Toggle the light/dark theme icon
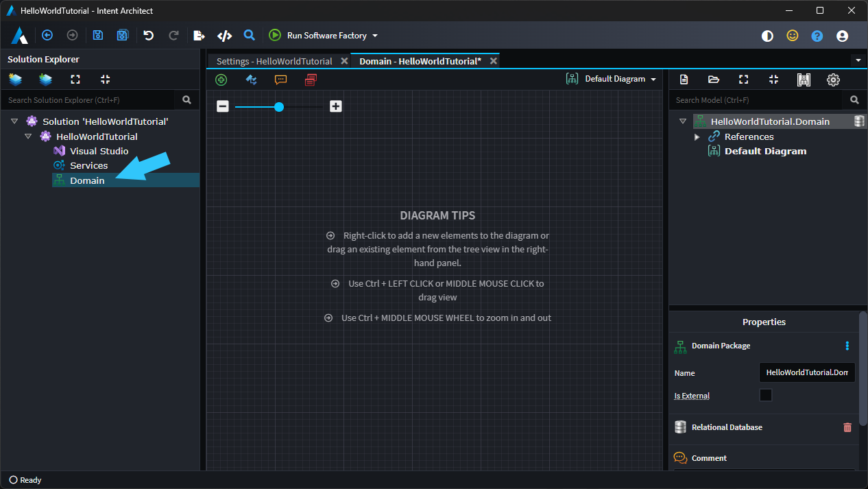 click(767, 36)
